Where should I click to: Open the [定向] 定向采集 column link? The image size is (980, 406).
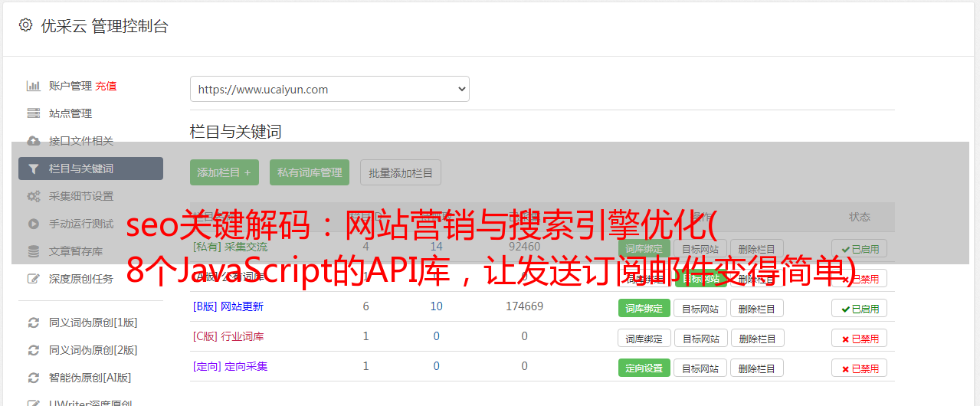[x=231, y=366]
